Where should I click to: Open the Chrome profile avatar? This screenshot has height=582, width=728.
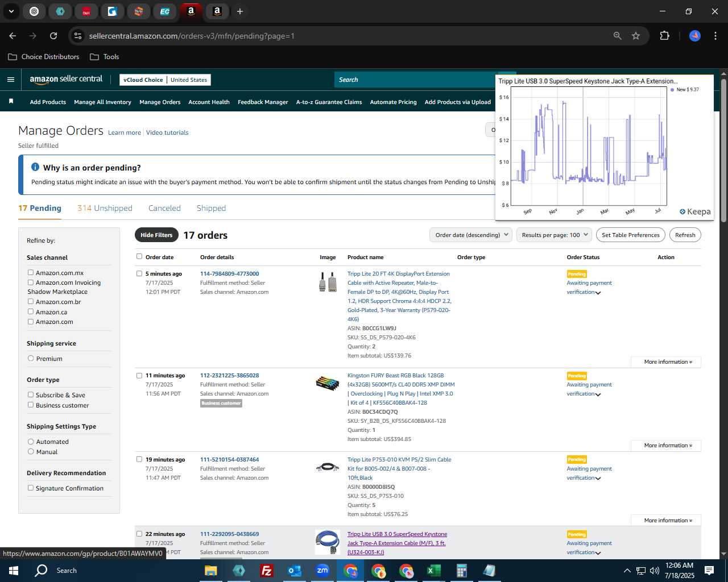[x=695, y=36]
